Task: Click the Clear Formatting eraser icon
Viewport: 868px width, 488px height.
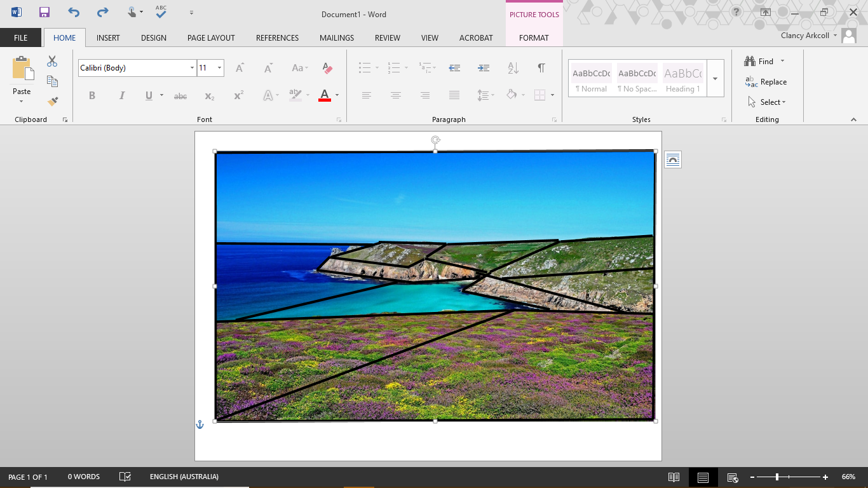Action: (x=327, y=68)
